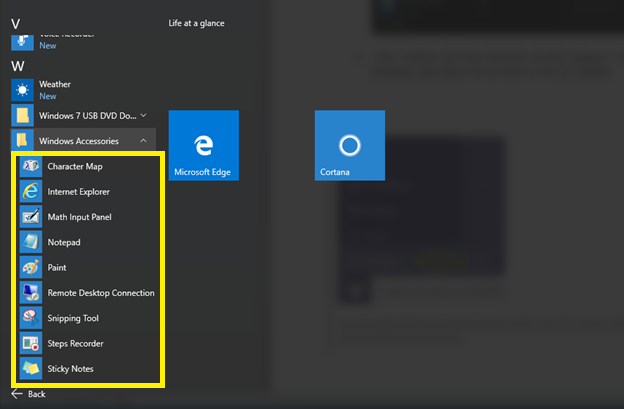Click the Remote Desktop Connection icon
Image resolution: width=624 pixels, height=409 pixels.
tap(31, 293)
